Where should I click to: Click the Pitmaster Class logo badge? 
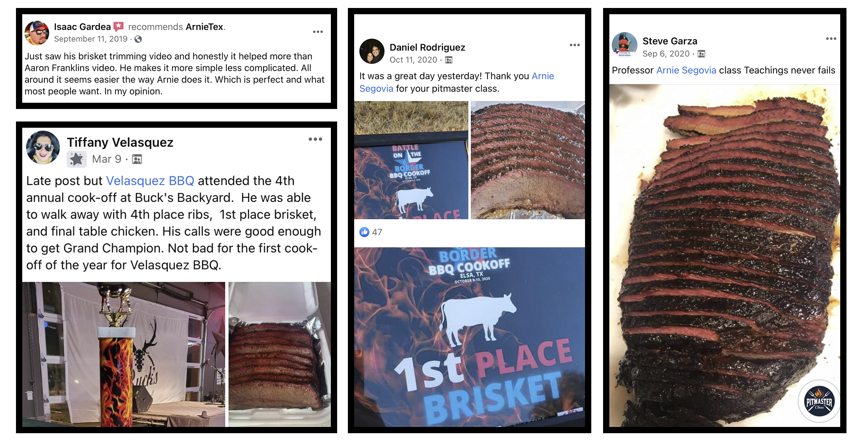[819, 401]
